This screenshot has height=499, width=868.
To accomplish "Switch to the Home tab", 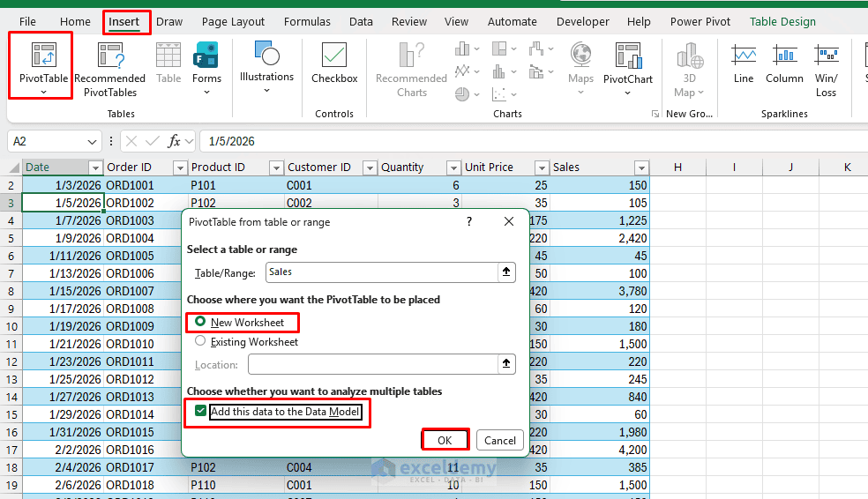I will [75, 21].
